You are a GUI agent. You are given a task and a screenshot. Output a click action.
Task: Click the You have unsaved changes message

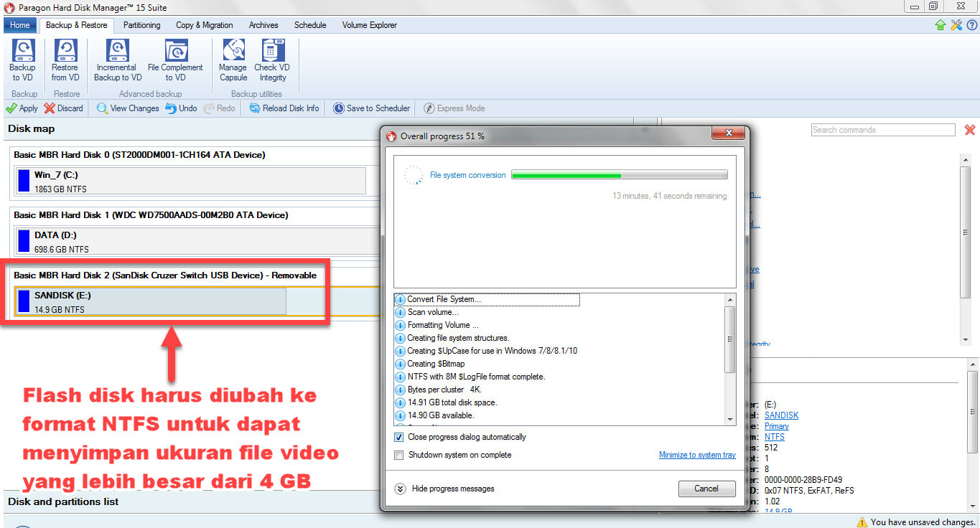coord(923,522)
